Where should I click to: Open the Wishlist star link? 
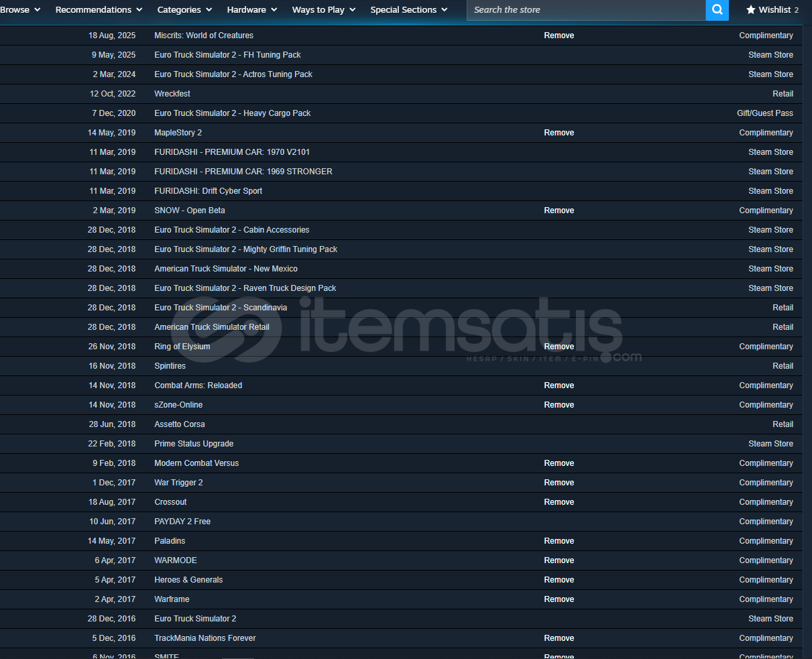coord(772,10)
